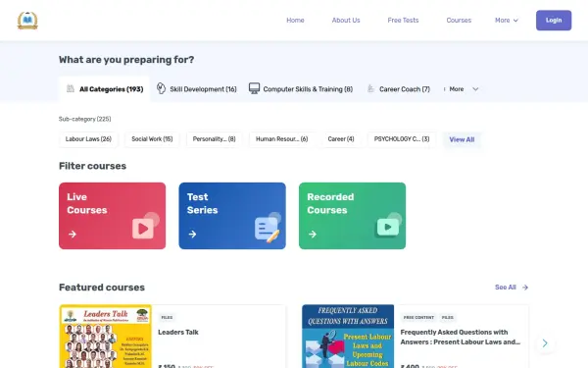
Task: Click the notepad pencil icon on Test Series
Action: click(x=267, y=229)
